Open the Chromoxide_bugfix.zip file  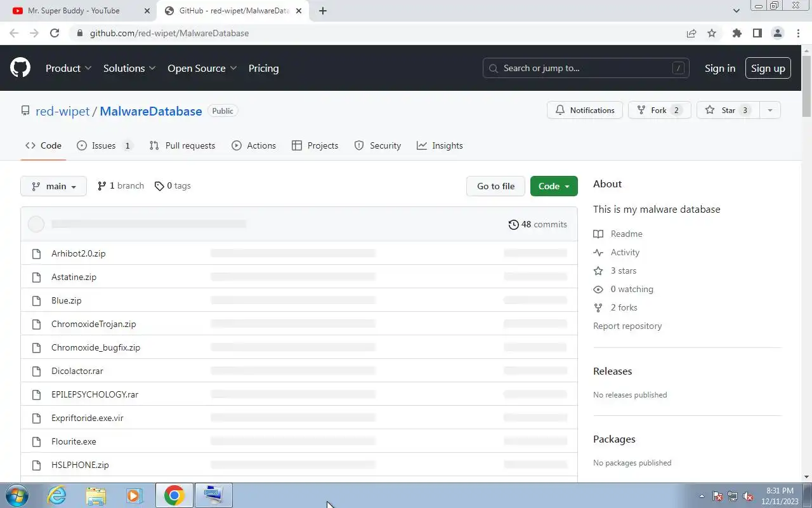point(96,347)
